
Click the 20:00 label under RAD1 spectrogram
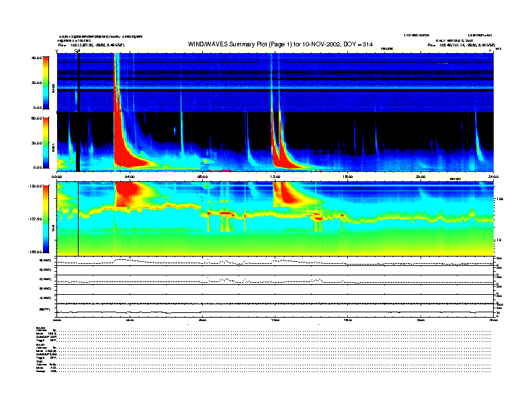(420, 177)
